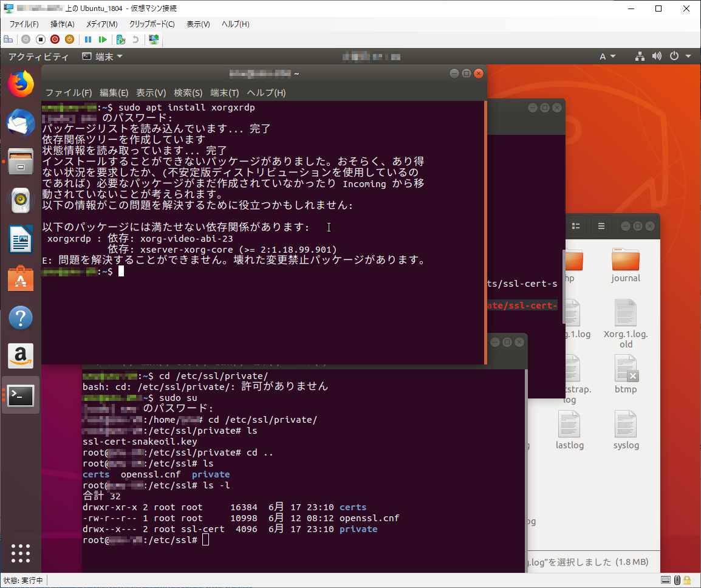Open Ubuntu Software from the dock
Image resolution: width=701 pixels, height=588 pixels.
(x=21, y=279)
